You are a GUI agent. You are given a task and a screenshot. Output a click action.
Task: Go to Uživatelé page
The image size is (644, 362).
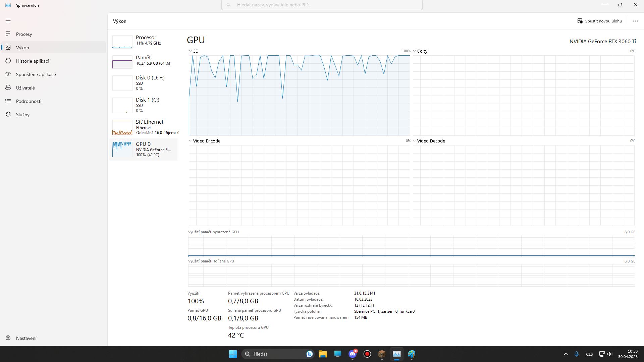[x=25, y=88]
